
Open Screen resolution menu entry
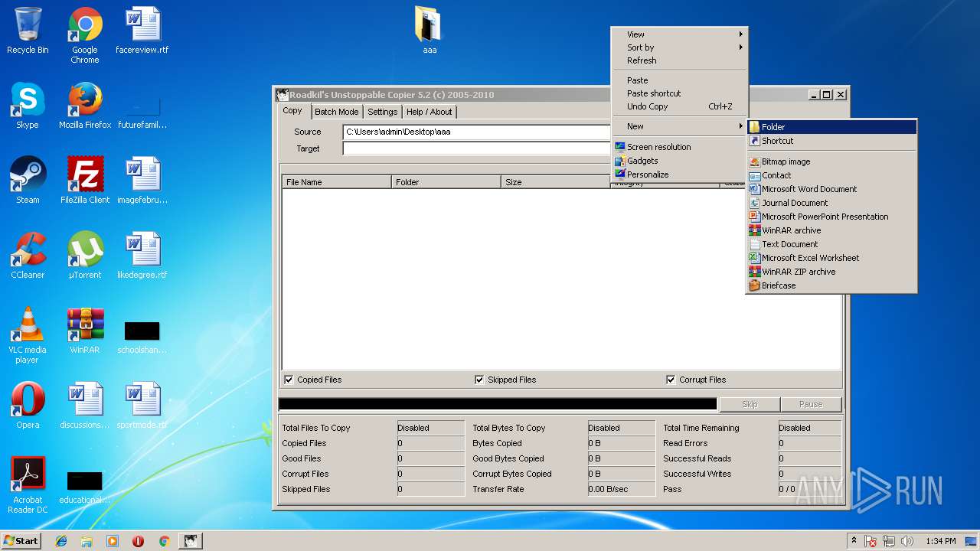point(679,147)
